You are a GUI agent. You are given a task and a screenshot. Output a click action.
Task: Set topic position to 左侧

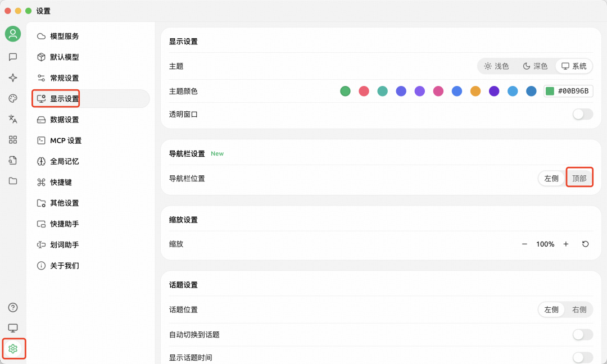click(x=551, y=310)
